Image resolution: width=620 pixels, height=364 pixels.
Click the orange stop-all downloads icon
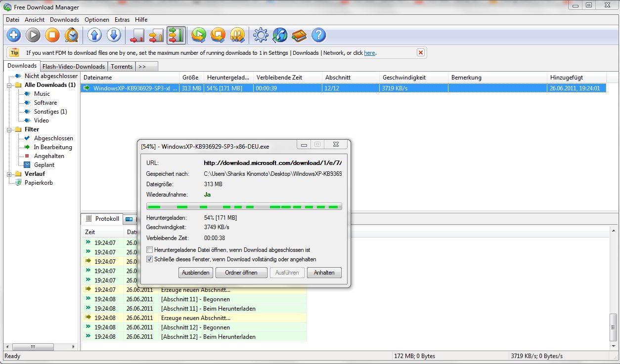[x=218, y=35]
